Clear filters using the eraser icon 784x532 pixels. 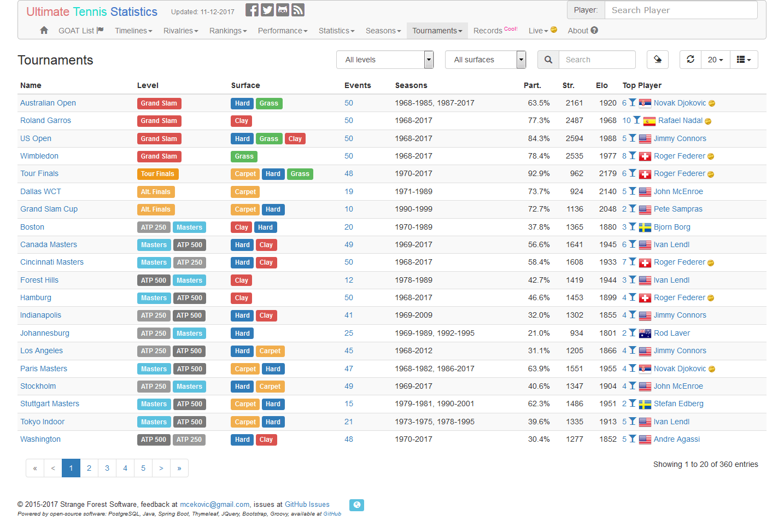[x=658, y=60]
